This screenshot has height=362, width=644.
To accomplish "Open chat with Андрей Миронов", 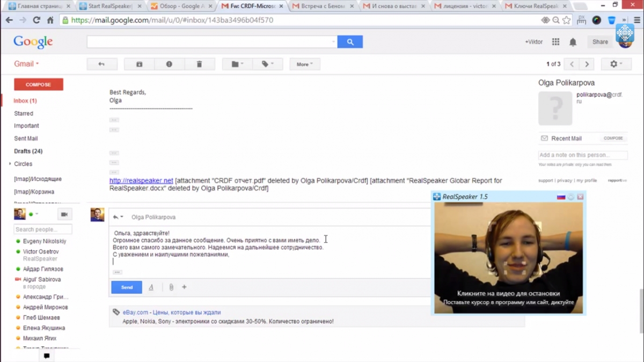I will (45, 307).
